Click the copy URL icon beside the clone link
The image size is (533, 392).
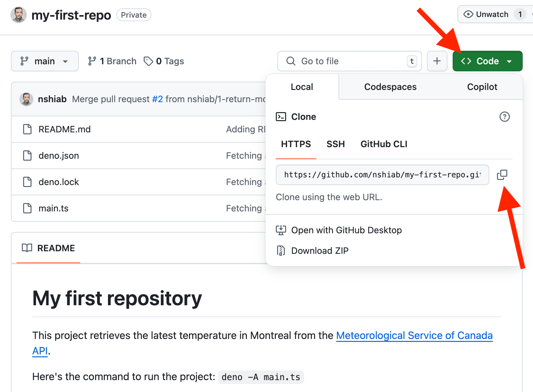pos(502,175)
